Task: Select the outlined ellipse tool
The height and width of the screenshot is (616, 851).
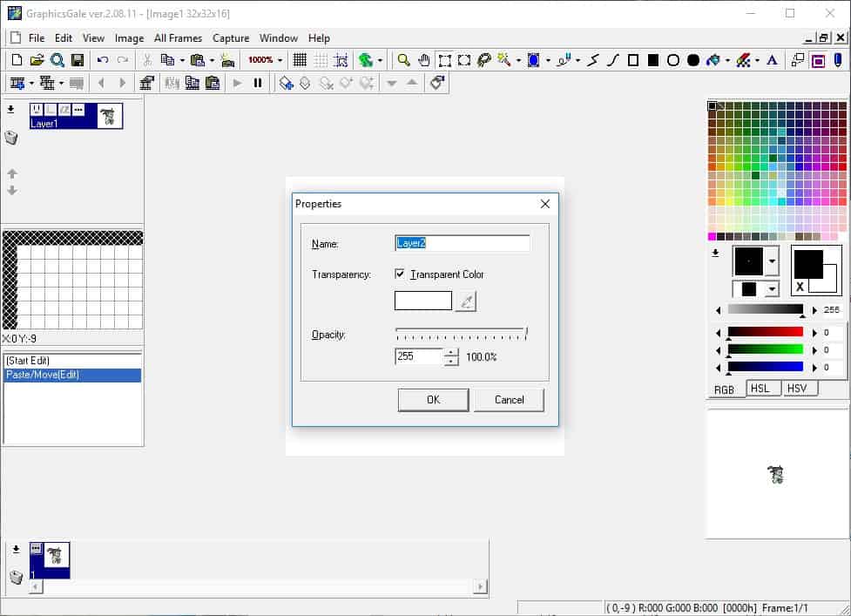Action: click(x=673, y=60)
